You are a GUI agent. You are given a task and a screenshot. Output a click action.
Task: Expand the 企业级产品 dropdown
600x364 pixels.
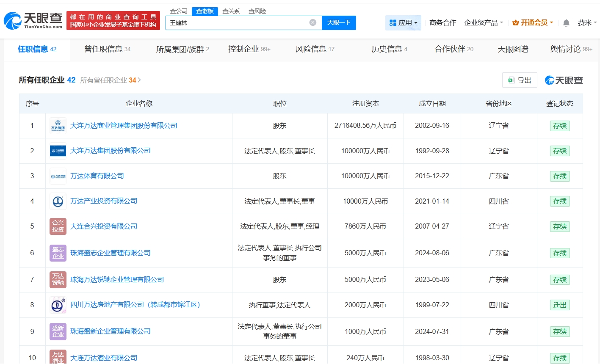click(x=483, y=23)
